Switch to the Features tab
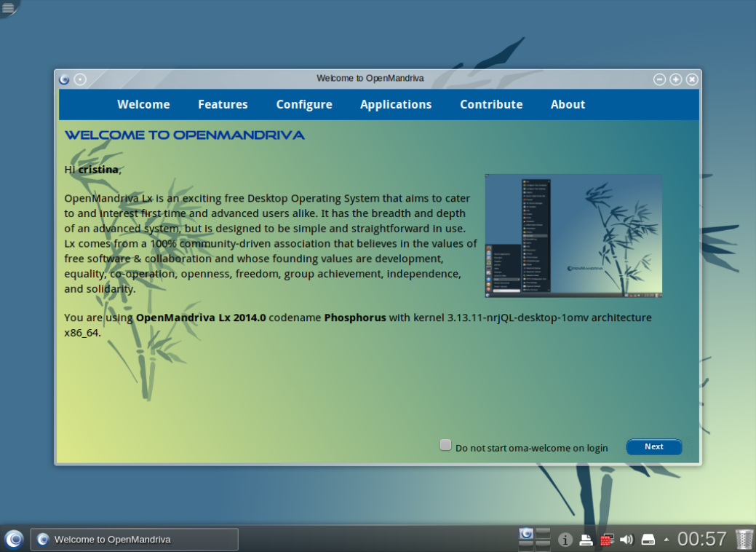 pyautogui.click(x=223, y=104)
